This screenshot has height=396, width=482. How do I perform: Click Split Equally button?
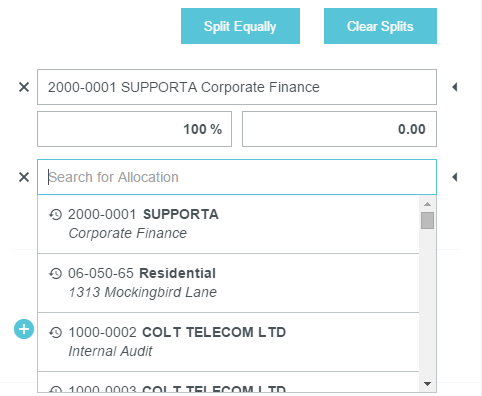[240, 26]
